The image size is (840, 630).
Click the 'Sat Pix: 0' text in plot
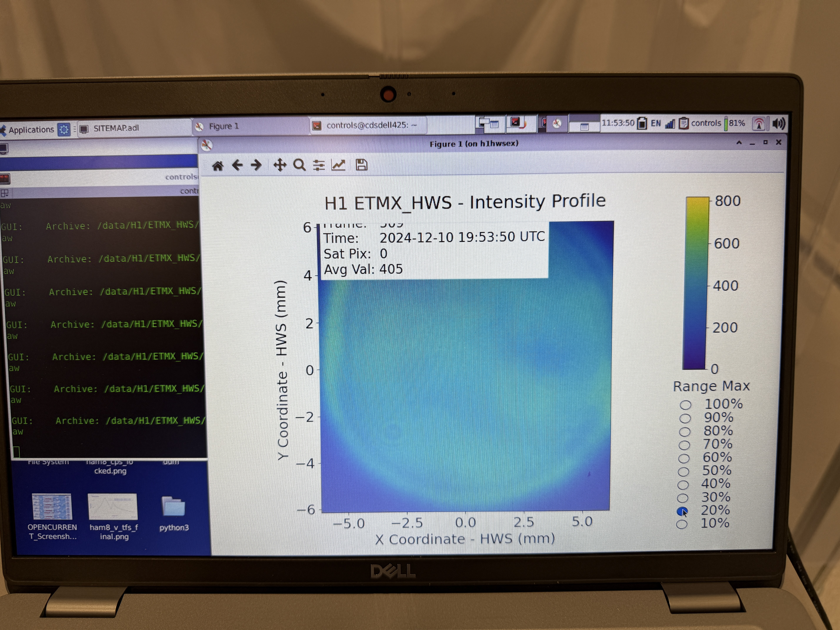coord(355,254)
